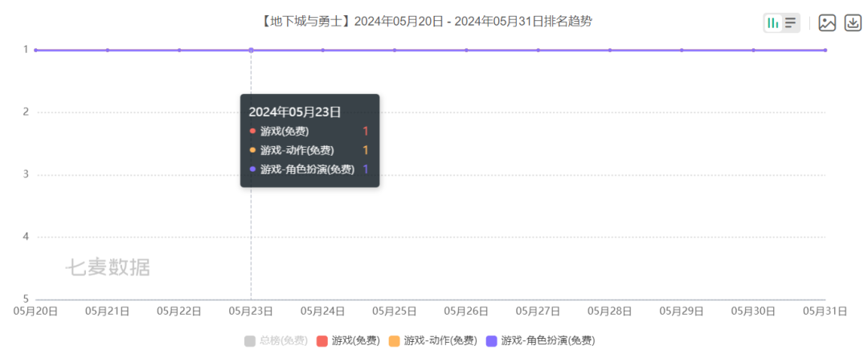Image resolution: width=868 pixels, height=354 pixels.
Task: Click the 七麦数据 watermark
Action: coord(108,268)
